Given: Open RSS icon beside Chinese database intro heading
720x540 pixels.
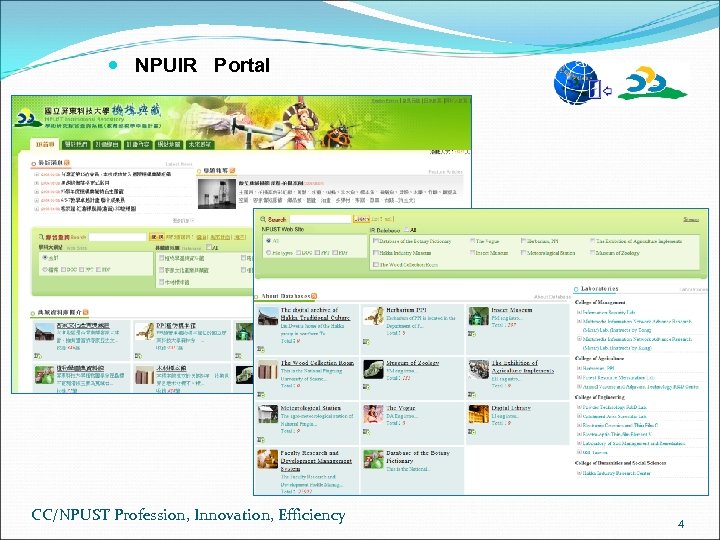Looking at the screenshot, I should click(x=86, y=312).
